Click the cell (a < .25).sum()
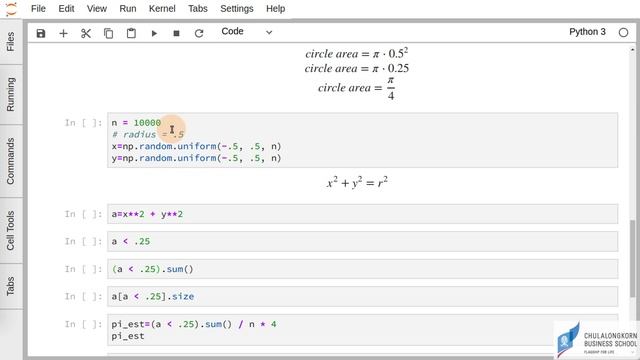 [362, 269]
